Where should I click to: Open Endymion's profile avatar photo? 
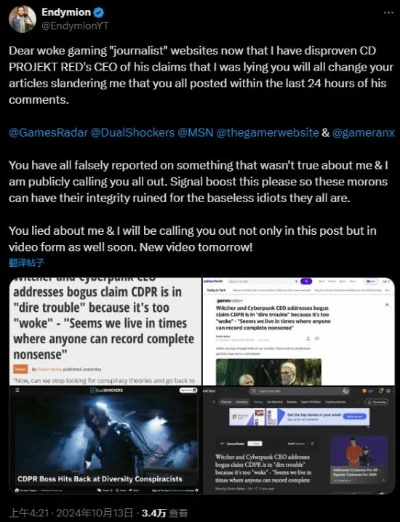point(22,19)
